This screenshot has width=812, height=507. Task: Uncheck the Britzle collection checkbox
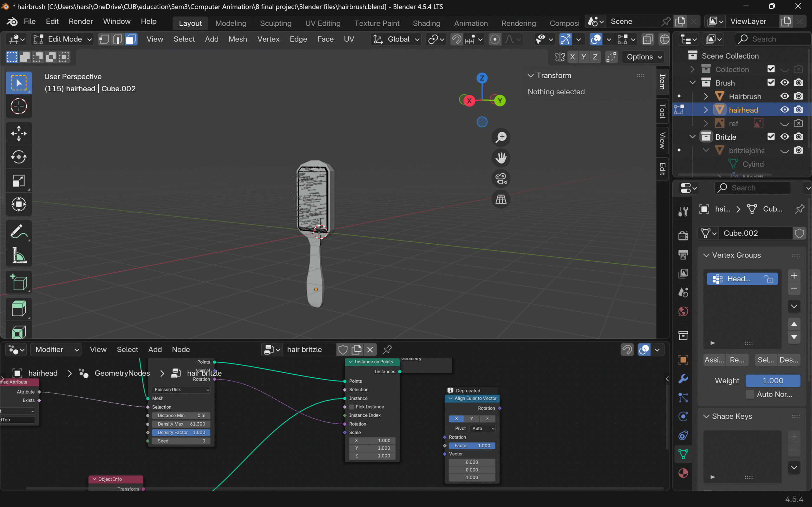coord(771,137)
